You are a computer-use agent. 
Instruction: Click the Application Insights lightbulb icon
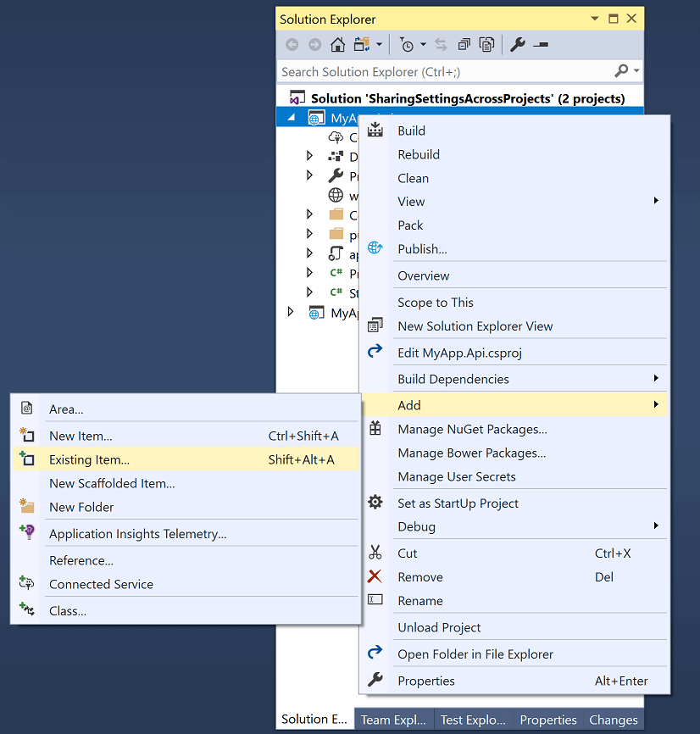[x=27, y=532]
